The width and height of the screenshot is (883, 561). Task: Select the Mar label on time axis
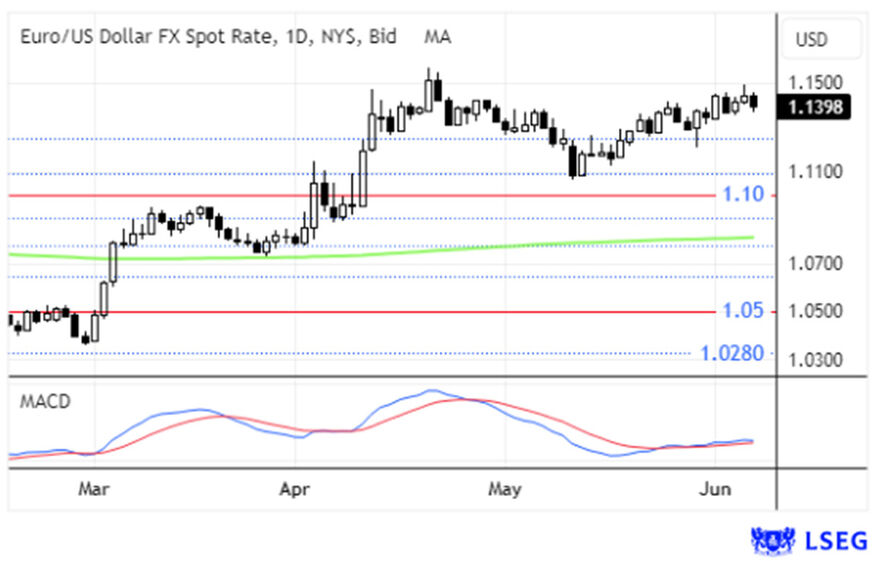(93, 489)
